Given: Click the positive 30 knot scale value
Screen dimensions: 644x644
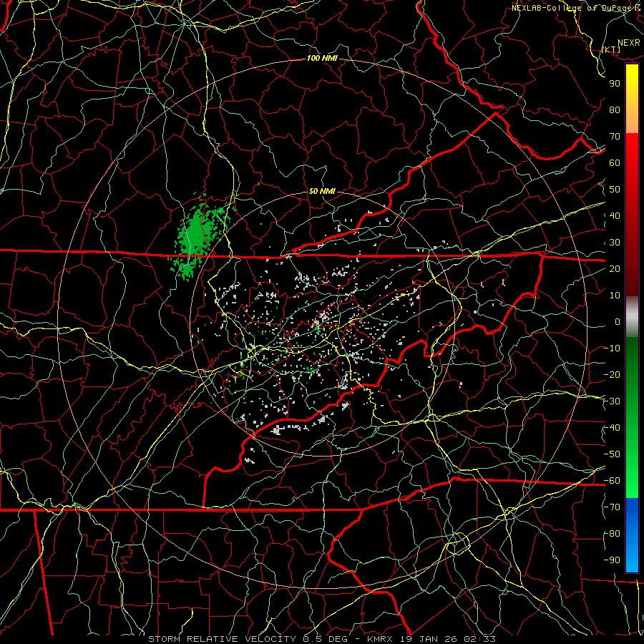Looking at the screenshot, I should (615, 243).
